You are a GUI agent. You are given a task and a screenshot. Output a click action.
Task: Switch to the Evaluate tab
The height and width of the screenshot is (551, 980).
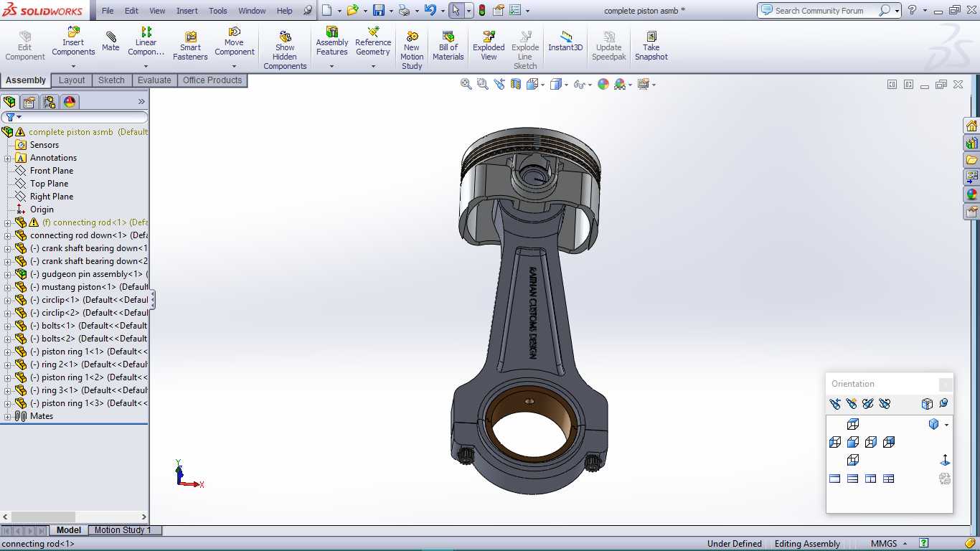(154, 80)
